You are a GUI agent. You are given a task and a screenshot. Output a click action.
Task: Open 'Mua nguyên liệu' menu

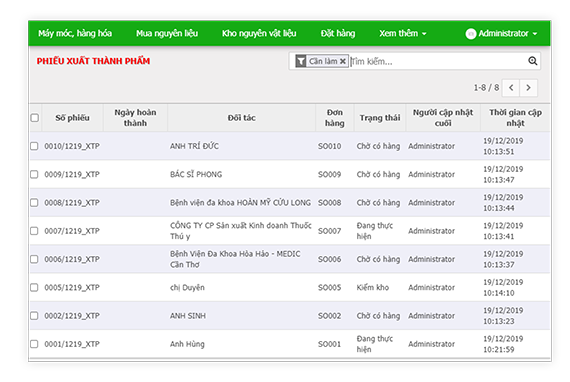click(167, 33)
